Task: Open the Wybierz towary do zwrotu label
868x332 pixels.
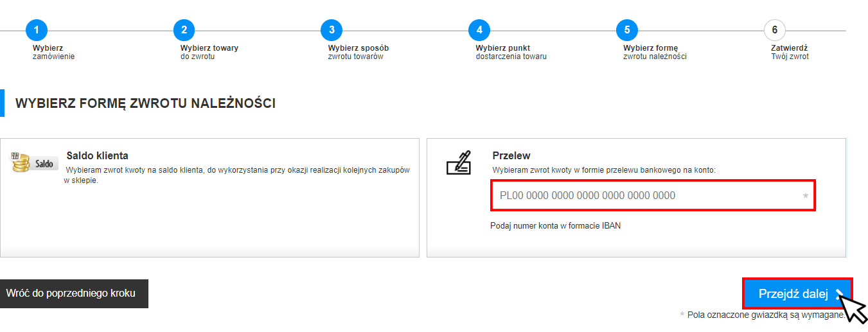Action: 209,52
